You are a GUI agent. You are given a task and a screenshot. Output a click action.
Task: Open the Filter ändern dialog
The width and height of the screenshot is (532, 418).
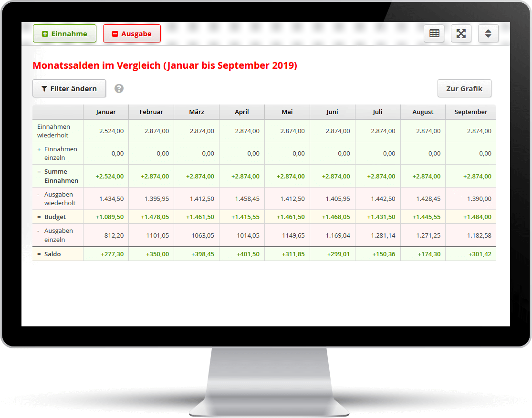pos(69,88)
